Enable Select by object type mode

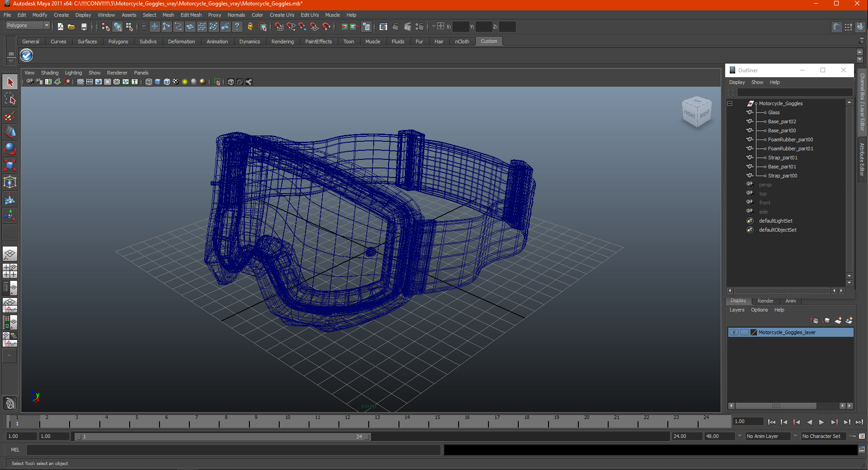pos(117,27)
